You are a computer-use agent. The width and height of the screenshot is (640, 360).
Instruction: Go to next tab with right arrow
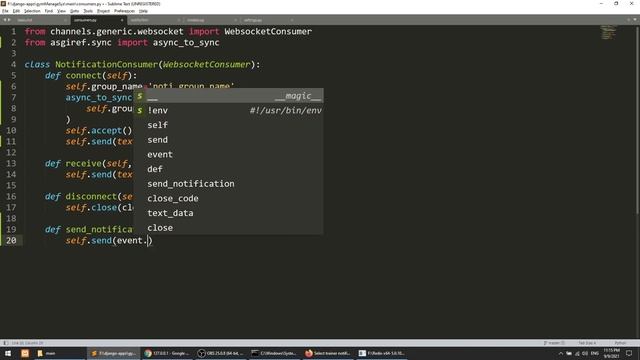click(9, 20)
